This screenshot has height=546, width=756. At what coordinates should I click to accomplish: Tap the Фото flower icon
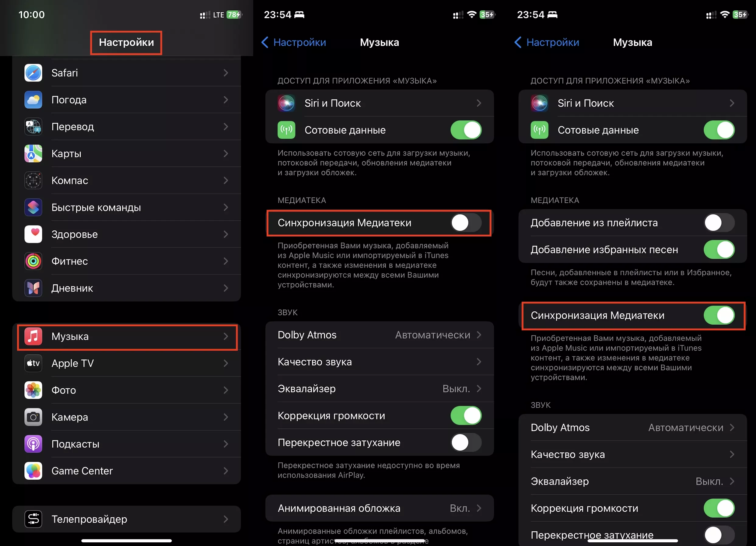(x=33, y=390)
